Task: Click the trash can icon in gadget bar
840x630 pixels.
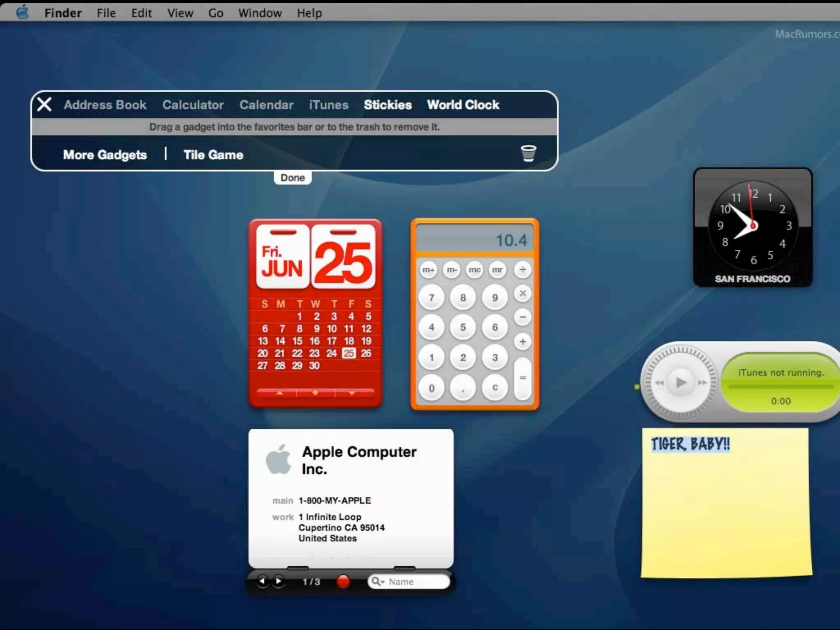Action: tap(528, 153)
